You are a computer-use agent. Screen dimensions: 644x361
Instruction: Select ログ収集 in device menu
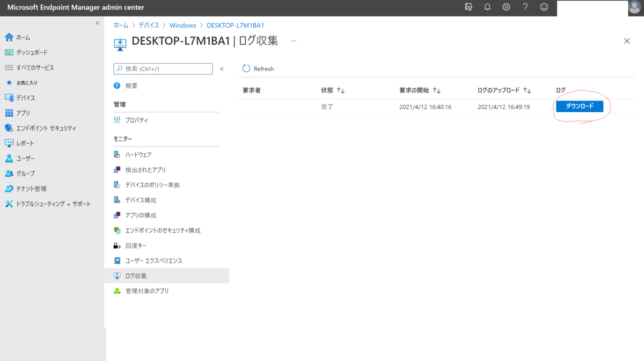(166, 276)
